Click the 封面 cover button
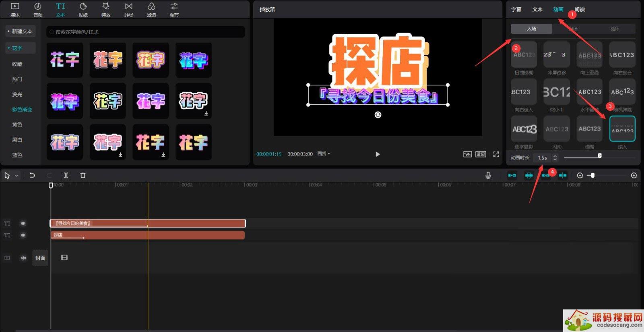644x332 pixels. pos(40,258)
